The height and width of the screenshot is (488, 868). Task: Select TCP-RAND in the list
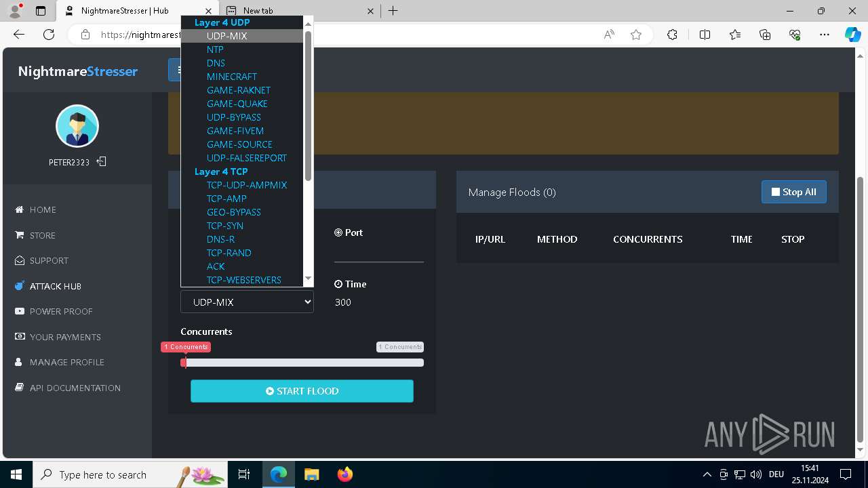tap(242, 253)
